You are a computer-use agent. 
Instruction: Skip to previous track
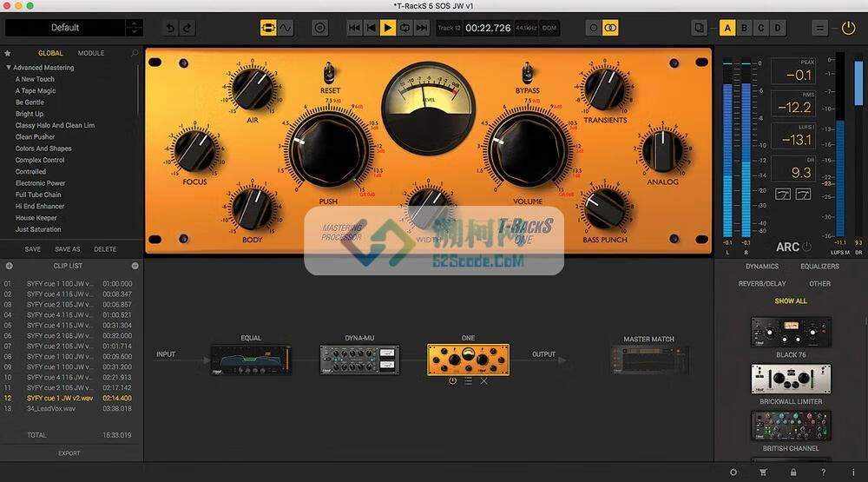pos(354,28)
